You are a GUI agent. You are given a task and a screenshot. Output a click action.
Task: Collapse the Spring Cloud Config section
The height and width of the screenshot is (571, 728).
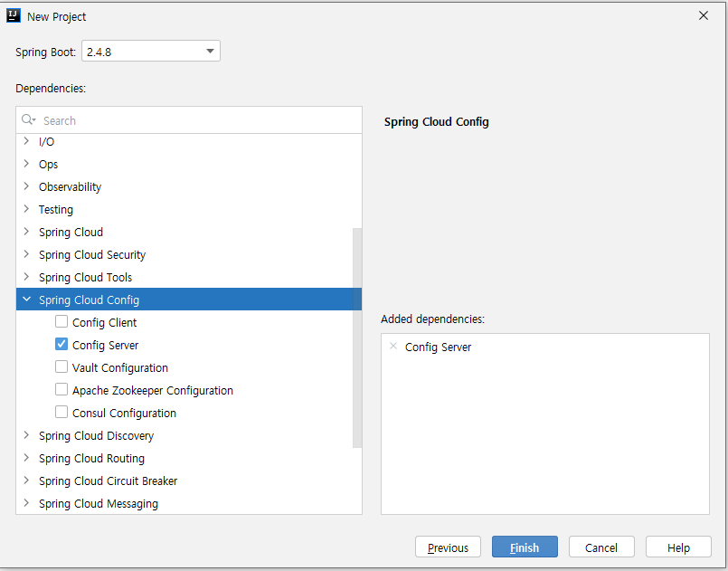click(x=26, y=299)
